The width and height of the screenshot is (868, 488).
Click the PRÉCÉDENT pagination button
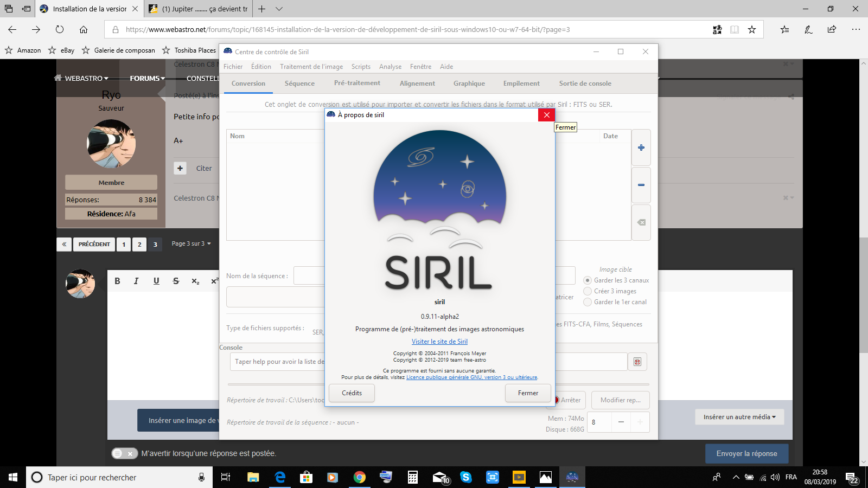point(94,245)
